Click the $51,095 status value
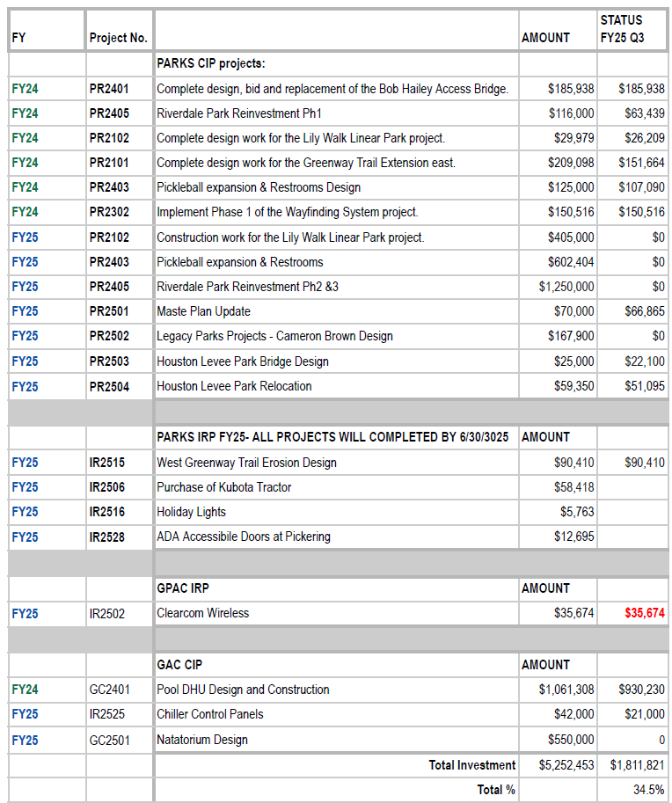672x803 pixels. pos(645,386)
